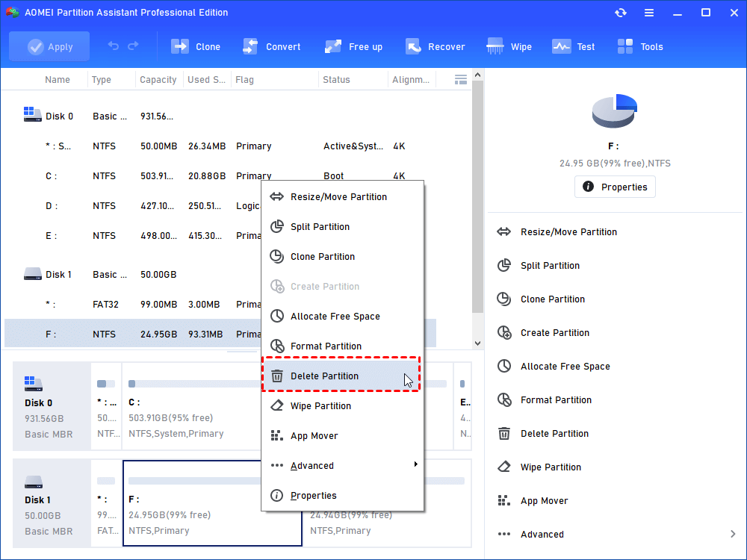
Task: Choose Properties in context menu
Action: click(x=343, y=495)
